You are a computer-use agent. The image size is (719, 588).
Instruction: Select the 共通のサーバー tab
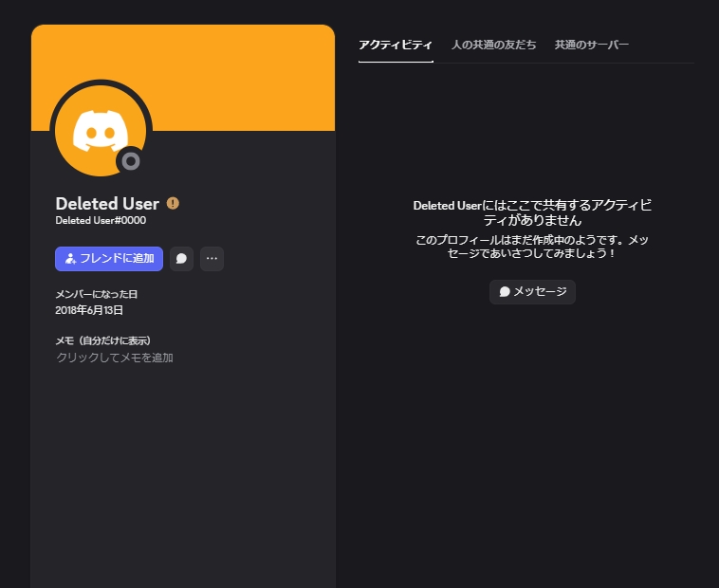pyautogui.click(x=591, y=45)
